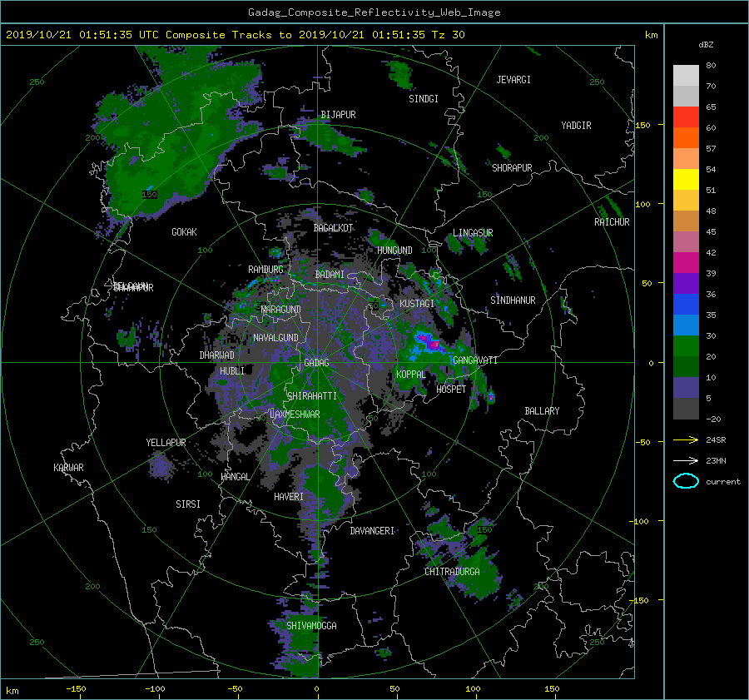Click the GOKAK city label
Screen dimensions: 749x700
[x=184, y=232]
